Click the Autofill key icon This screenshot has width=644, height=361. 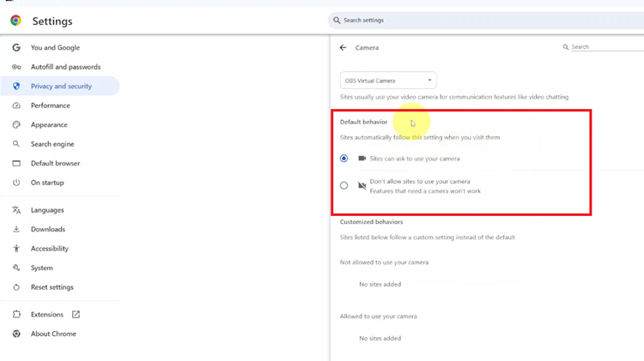(x=16, y=67)
